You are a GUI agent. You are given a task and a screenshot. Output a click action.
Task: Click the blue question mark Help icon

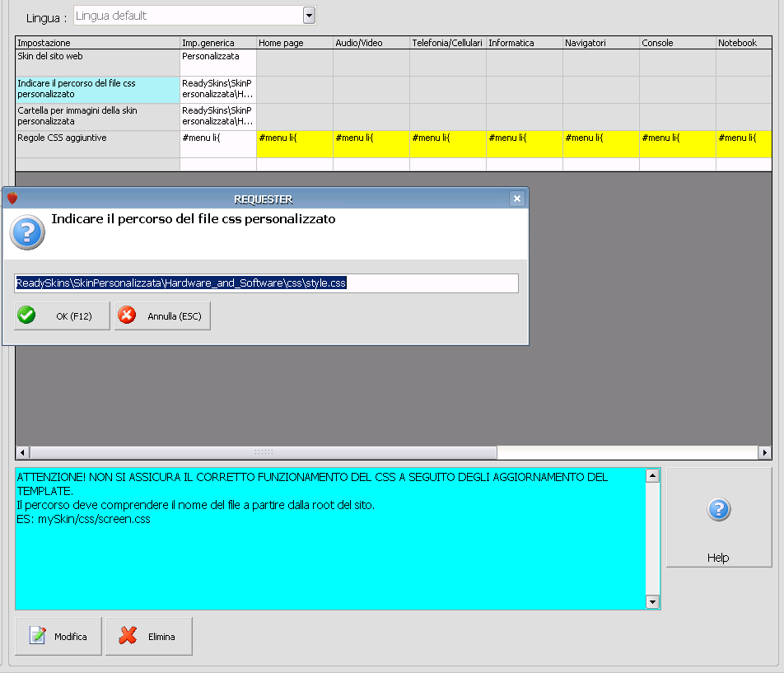coord(718,510)
